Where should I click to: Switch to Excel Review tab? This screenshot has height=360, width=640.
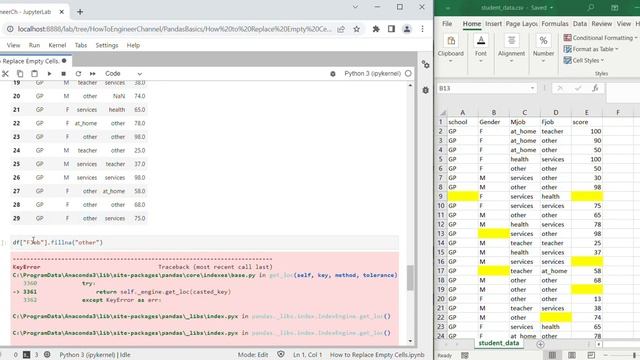click(x=602, y=24)
